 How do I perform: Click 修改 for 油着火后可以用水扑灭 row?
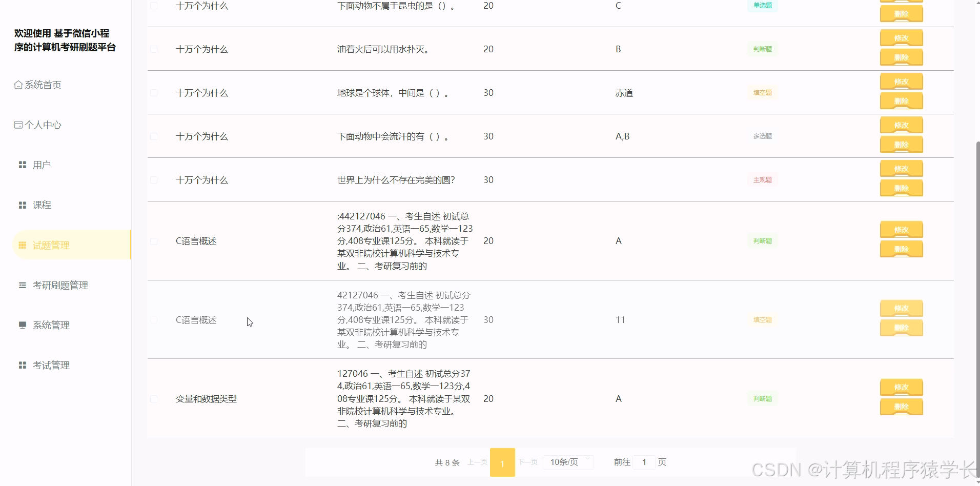point(901,38)
